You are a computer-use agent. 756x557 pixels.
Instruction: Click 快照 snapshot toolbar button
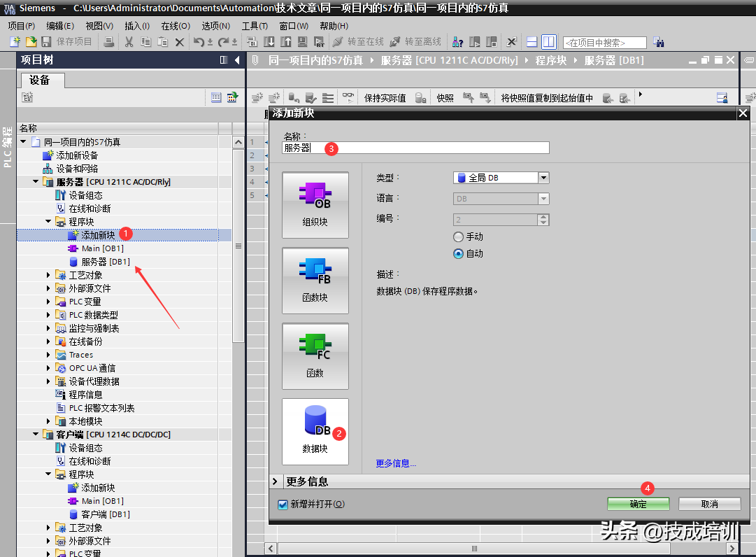(445, 99)
